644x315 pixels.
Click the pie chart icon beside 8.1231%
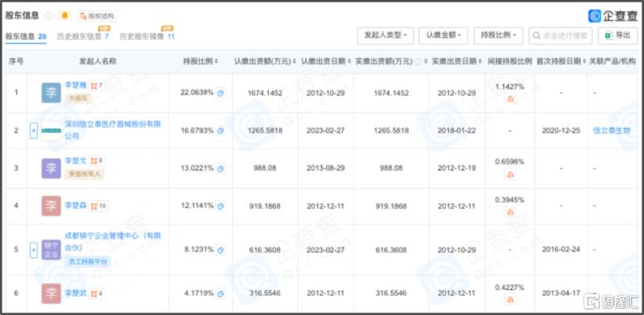(x=221, y=250)
